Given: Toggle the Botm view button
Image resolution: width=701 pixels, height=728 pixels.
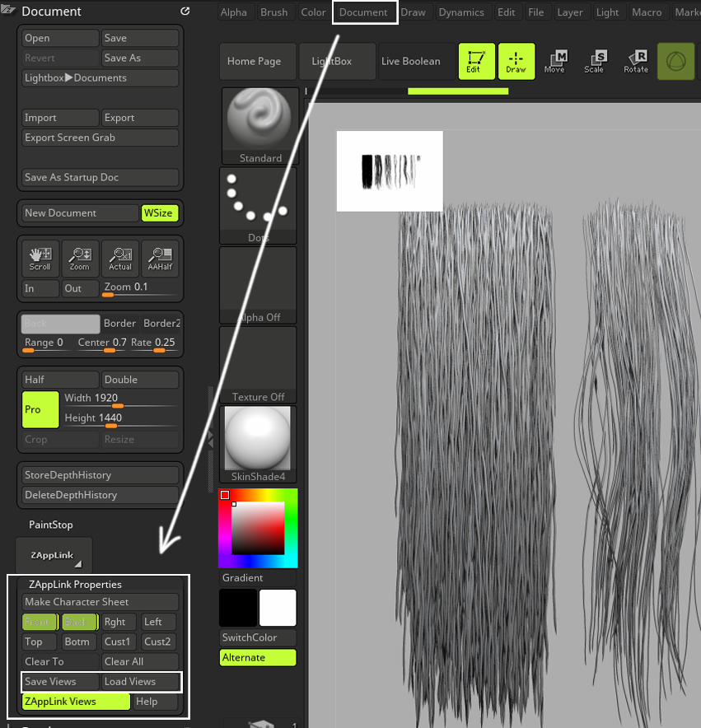Looking at the screenshot, I should (x=79, y=642).
